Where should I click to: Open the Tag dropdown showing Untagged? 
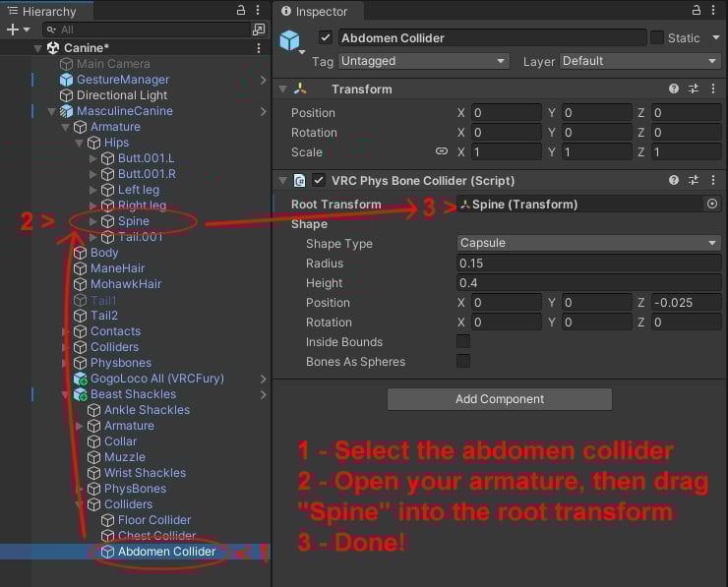423,61
